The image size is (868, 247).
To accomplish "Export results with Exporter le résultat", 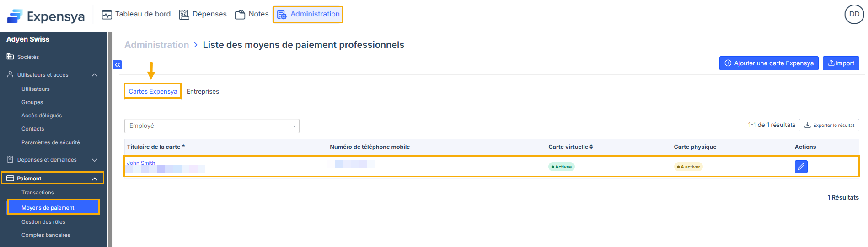I will pyautogui.click(x=829, y=125).
